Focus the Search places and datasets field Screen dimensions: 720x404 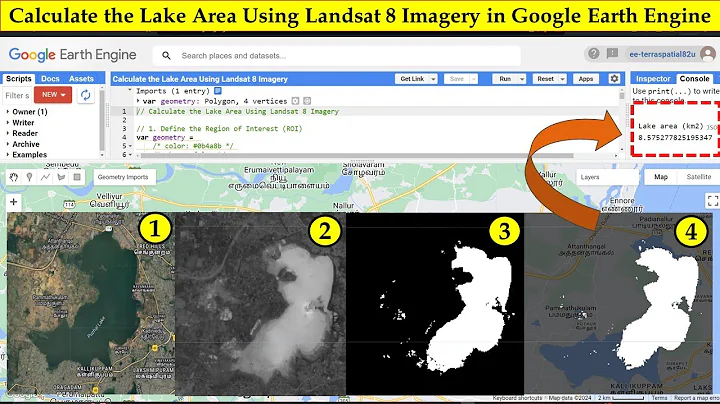coord(337,56)
